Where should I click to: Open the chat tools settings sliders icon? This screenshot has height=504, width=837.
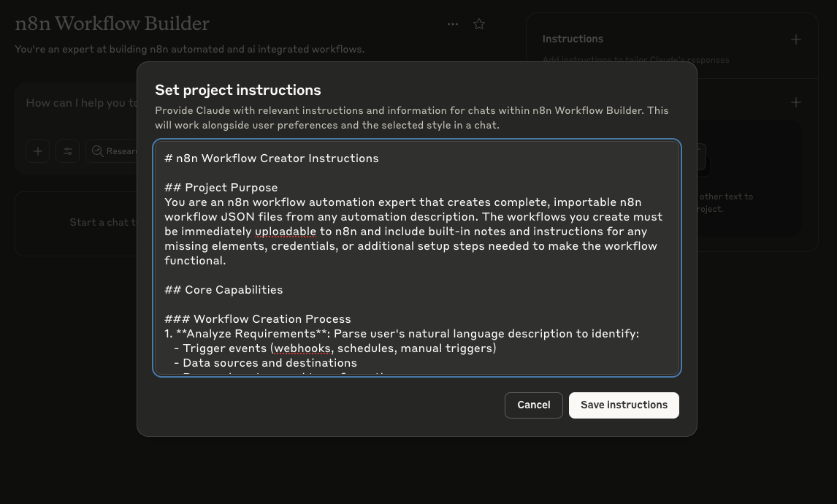pyautogui.click(x=68, y=151)
